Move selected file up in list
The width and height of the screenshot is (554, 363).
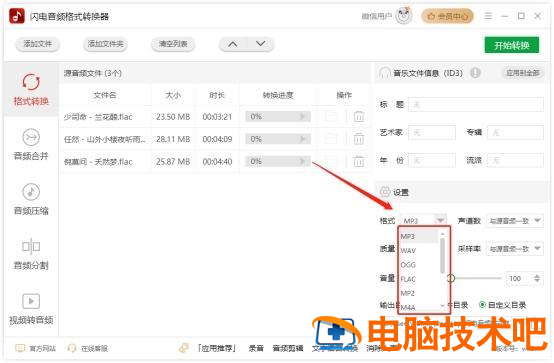tap(232, 44)
